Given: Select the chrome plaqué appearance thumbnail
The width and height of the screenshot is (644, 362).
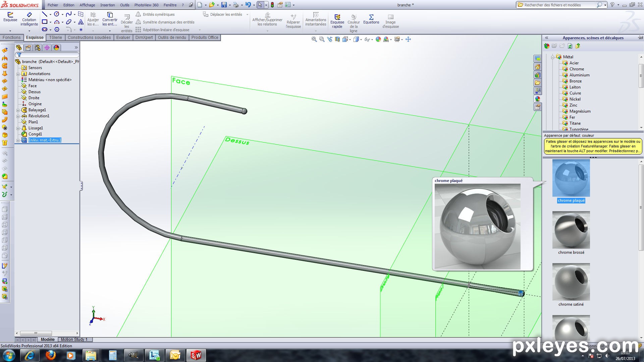Looking at the screenshot, I should (x=571, y=178).
